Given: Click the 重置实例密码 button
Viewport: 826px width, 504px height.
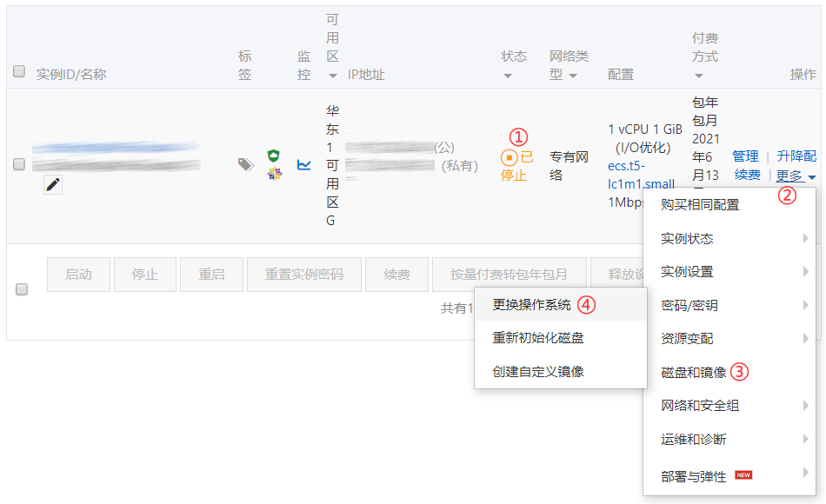Looking at the screenshot, I should tap(303, 274).
